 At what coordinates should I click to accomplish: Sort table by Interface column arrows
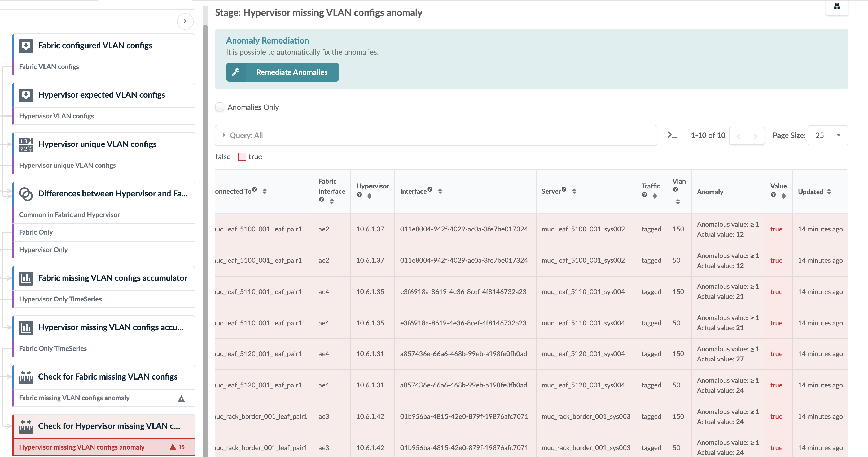[440, 191]
